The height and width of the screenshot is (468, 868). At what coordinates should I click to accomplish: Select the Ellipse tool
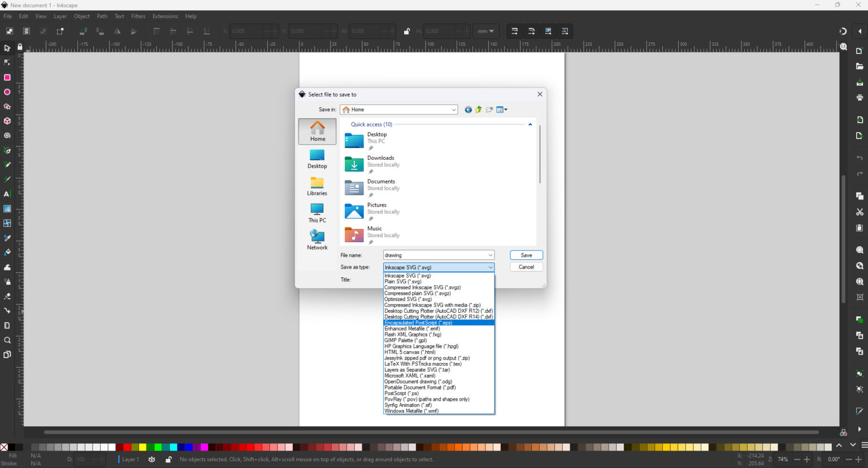tap(7, 92)
